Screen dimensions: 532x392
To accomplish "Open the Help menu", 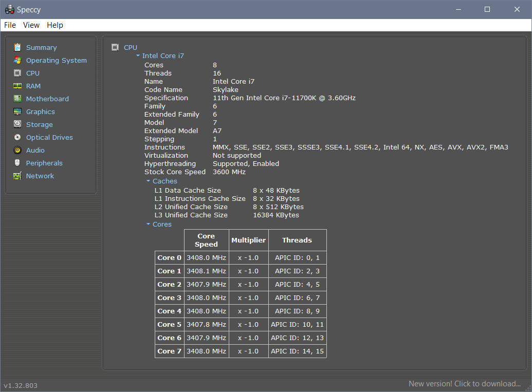I will 55,25.
